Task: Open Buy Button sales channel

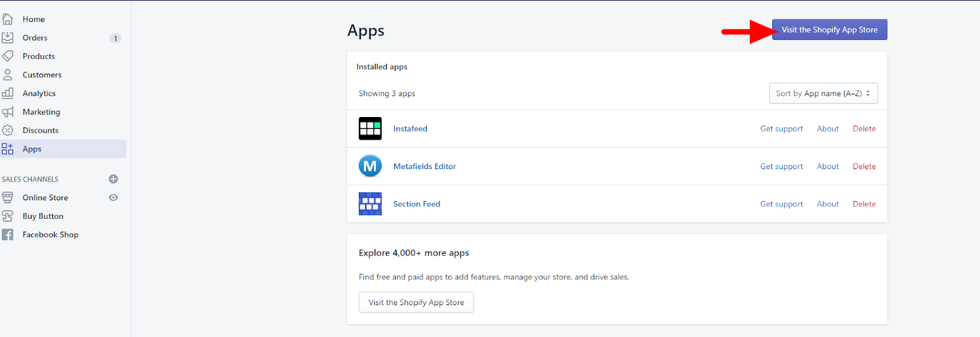Action: coord(43,216)
